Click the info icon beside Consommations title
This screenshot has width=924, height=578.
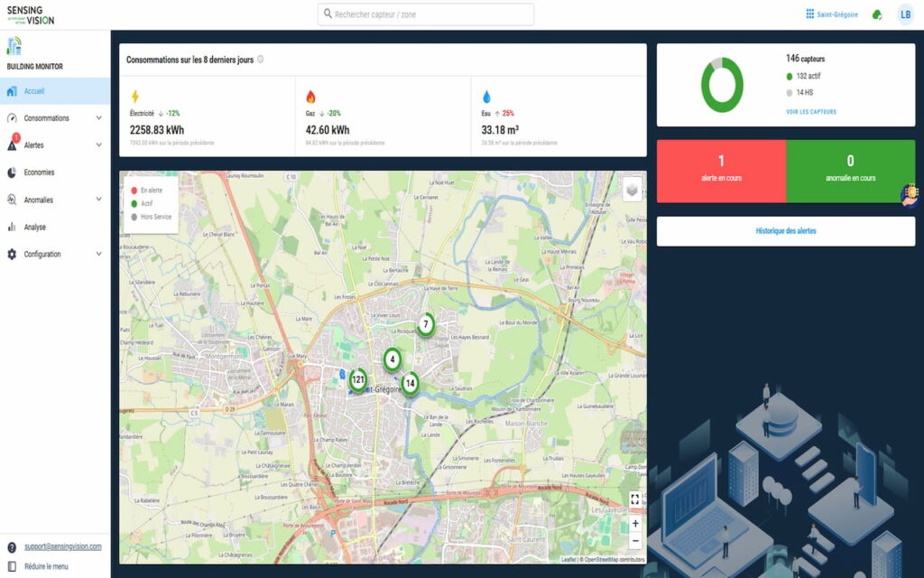click(261, 60)
